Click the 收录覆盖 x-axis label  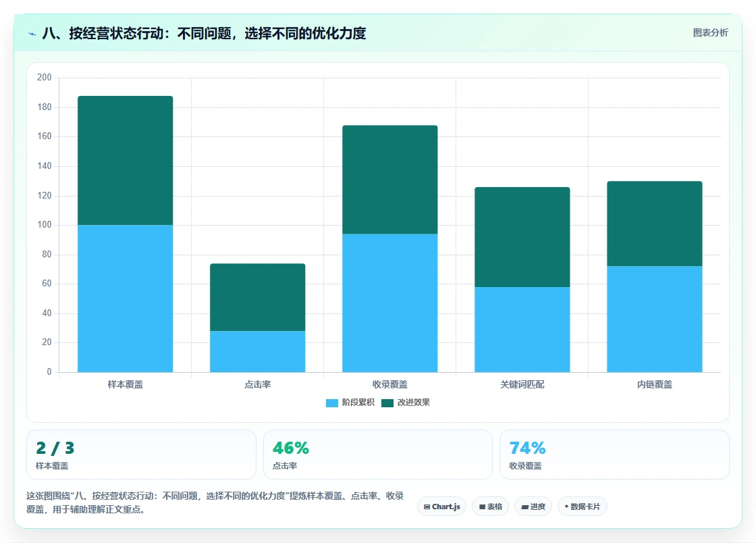pos(390,384)
